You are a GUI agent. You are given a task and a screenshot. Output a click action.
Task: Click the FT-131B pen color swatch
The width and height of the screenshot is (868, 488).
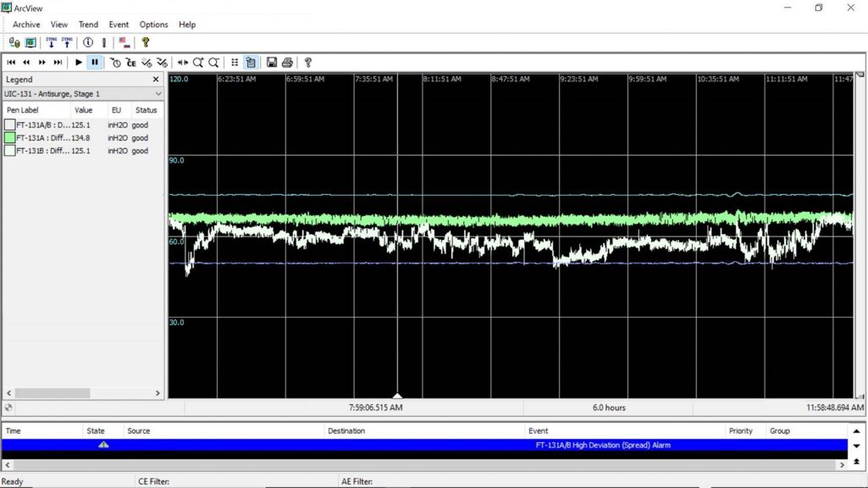9,151
